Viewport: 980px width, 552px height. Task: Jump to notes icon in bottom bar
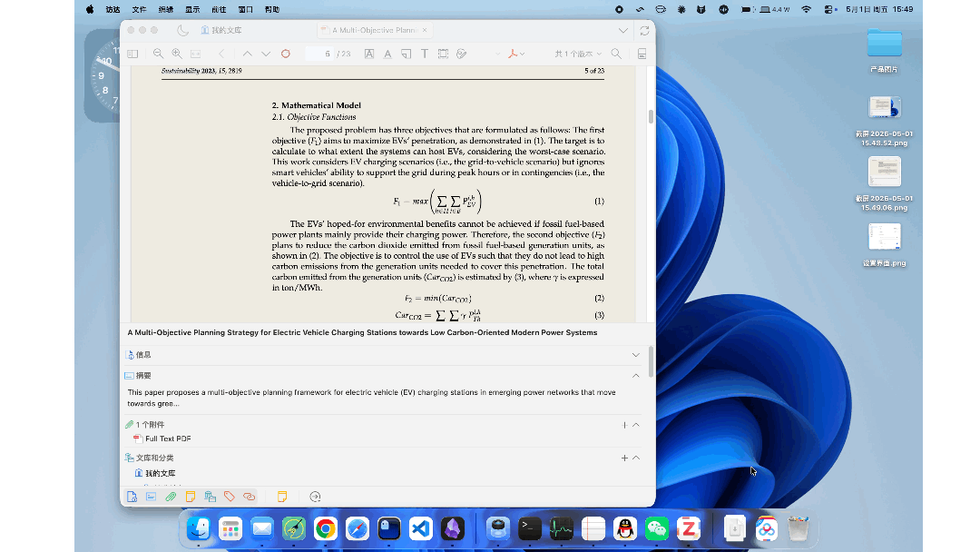191,497
